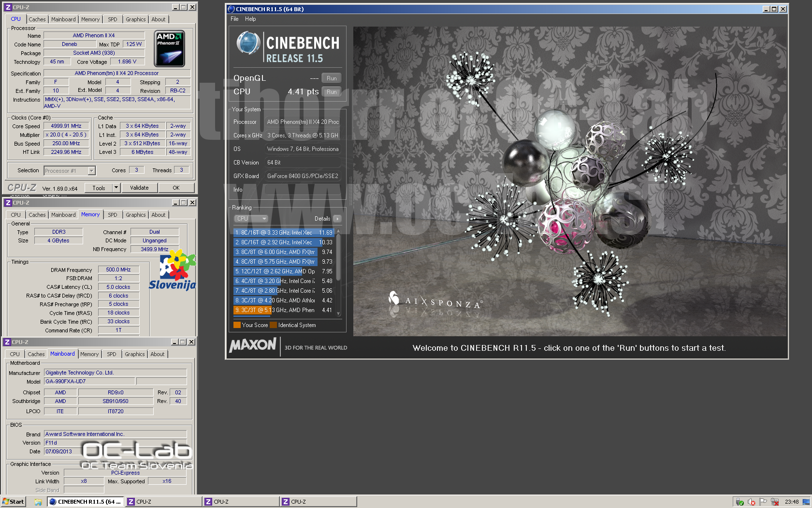Run the OpenGL benchmark

[x=332, y=78]
